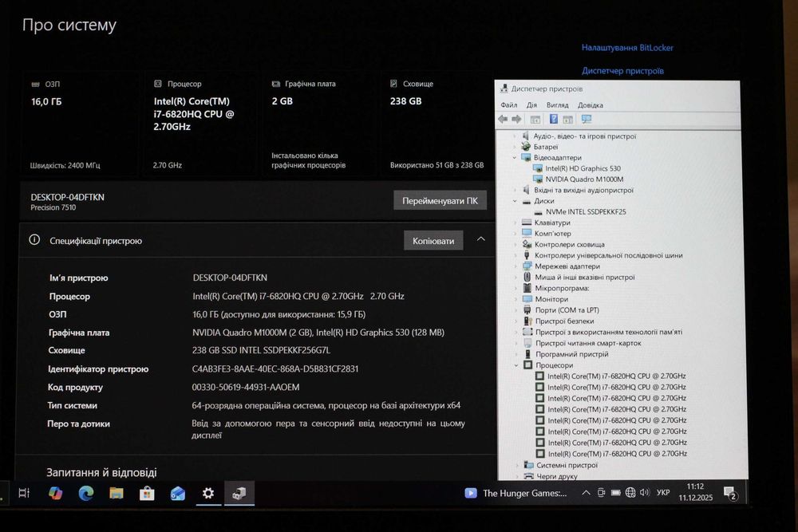Select the Системні пристрої row

(567, 465)
